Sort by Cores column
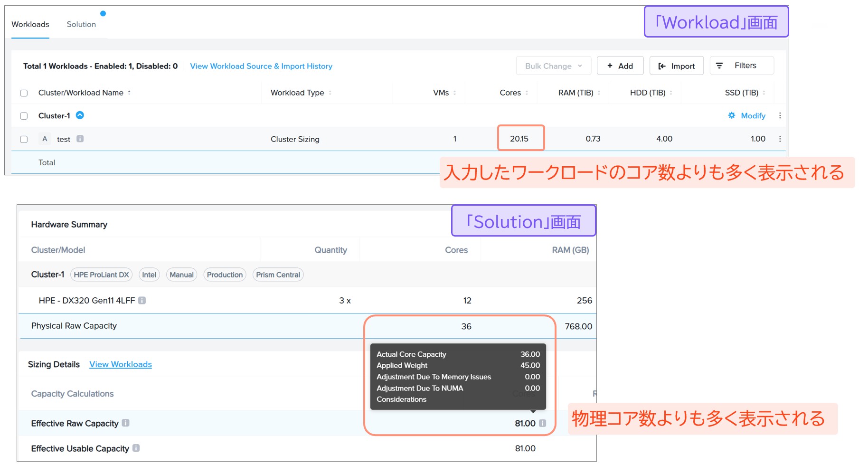Screen dimensions: 868x465 click(527, 93)
